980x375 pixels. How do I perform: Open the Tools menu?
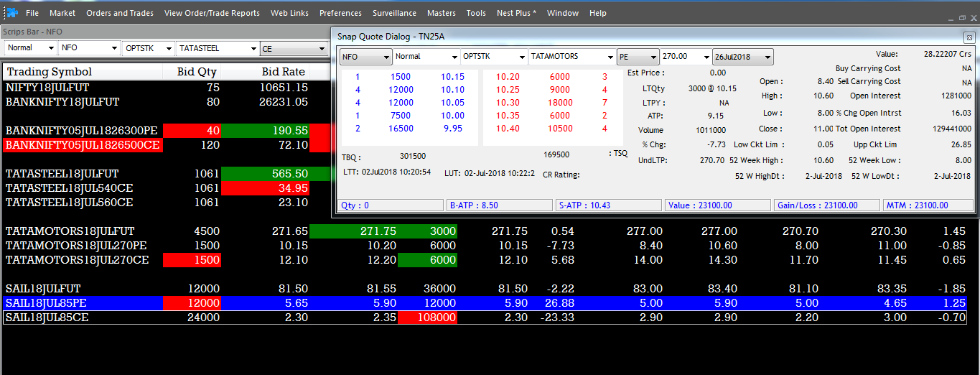(x=476, y=13)
